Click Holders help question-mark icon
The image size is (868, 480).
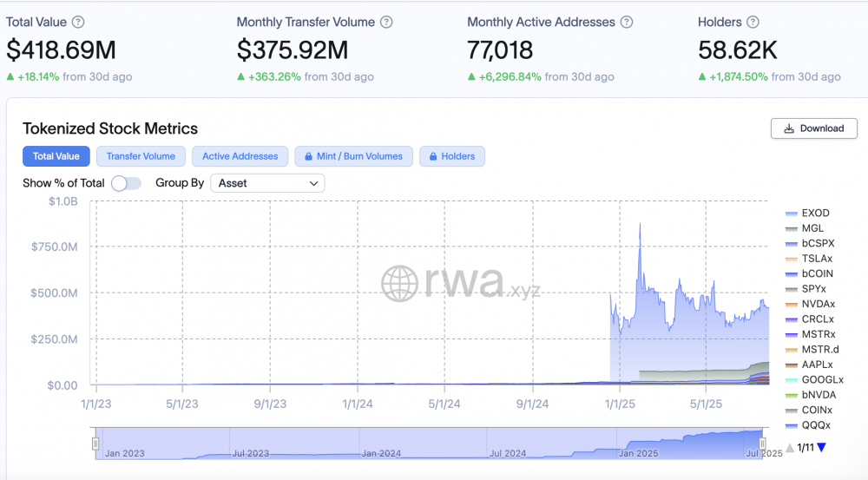tap(753, 23)
